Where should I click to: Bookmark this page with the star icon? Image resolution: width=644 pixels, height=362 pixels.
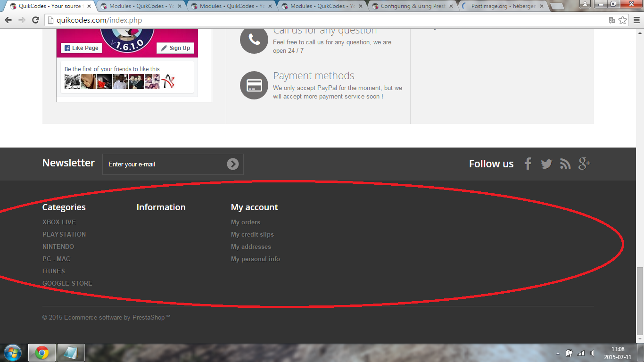[x=623, y=20]
